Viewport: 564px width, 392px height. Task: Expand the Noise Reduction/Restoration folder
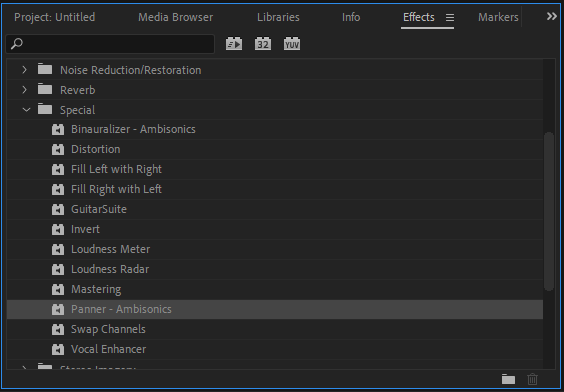(24, 69)
